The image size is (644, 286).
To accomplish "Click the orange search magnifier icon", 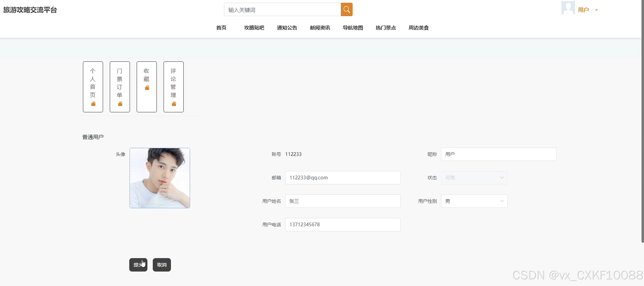I will 346,9.
